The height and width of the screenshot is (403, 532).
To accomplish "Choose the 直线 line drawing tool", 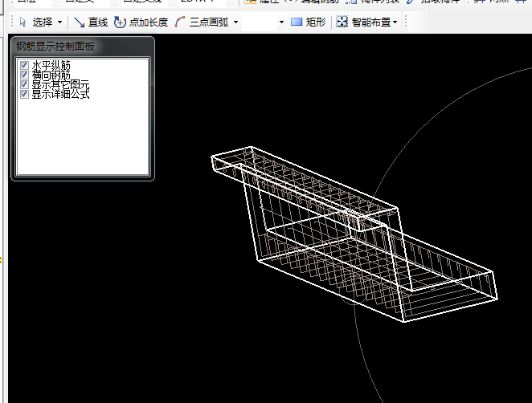I will click(x=91, y=22).
